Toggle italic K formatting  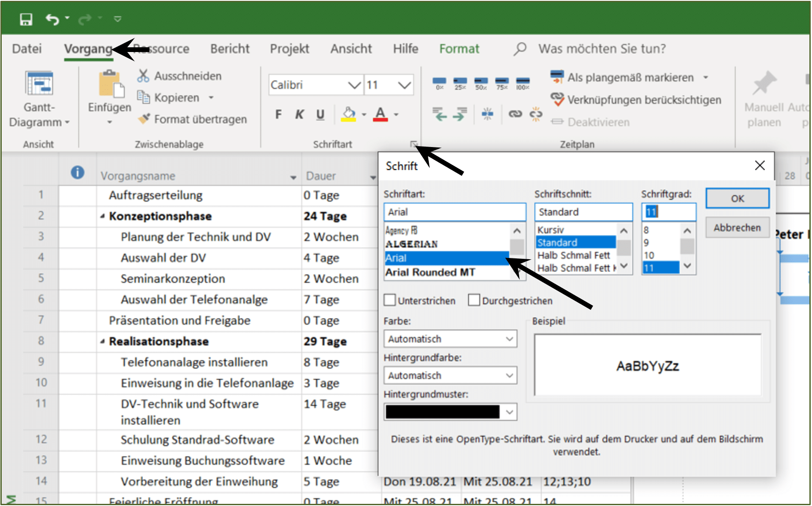(x=299, y=114)
